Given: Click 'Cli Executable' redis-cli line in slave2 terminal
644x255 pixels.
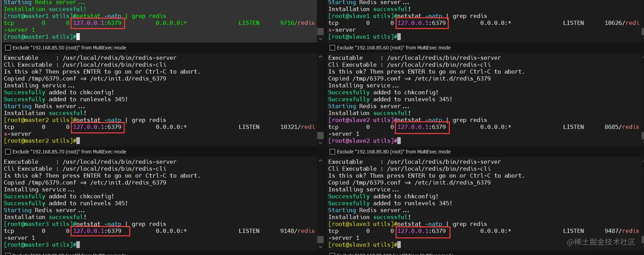Looking at the screenshot, I should pos(410,65).
